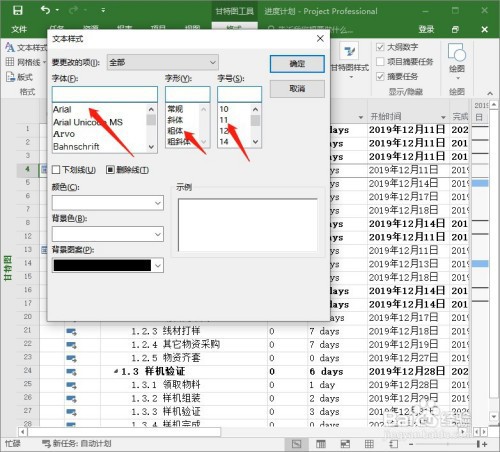
Task: Select Arvo in the font list
Action: coord(64,134)
